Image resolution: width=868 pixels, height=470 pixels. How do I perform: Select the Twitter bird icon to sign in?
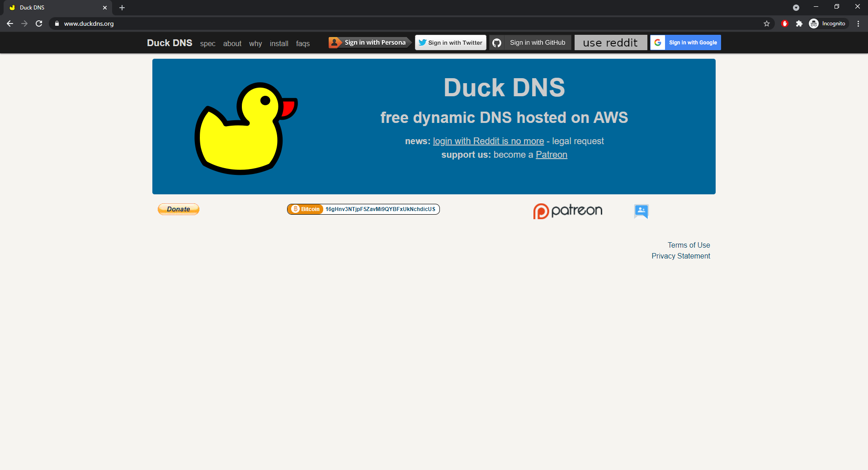(x=422, y=42)
